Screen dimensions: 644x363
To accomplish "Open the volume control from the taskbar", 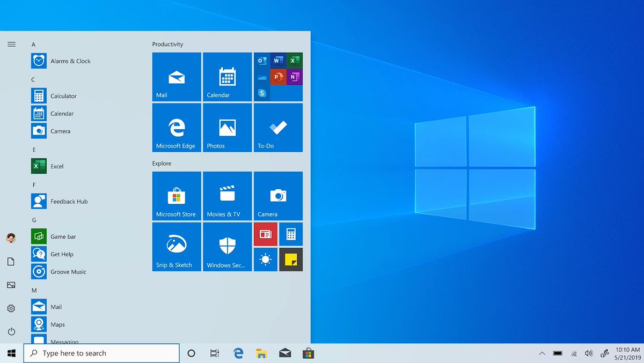I will (588, 353).
